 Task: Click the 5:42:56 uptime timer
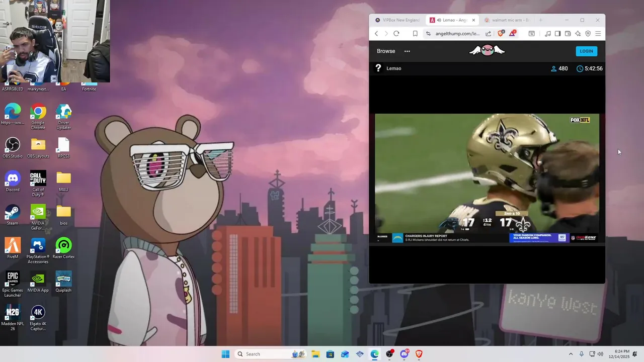click(x=590, y=68)
